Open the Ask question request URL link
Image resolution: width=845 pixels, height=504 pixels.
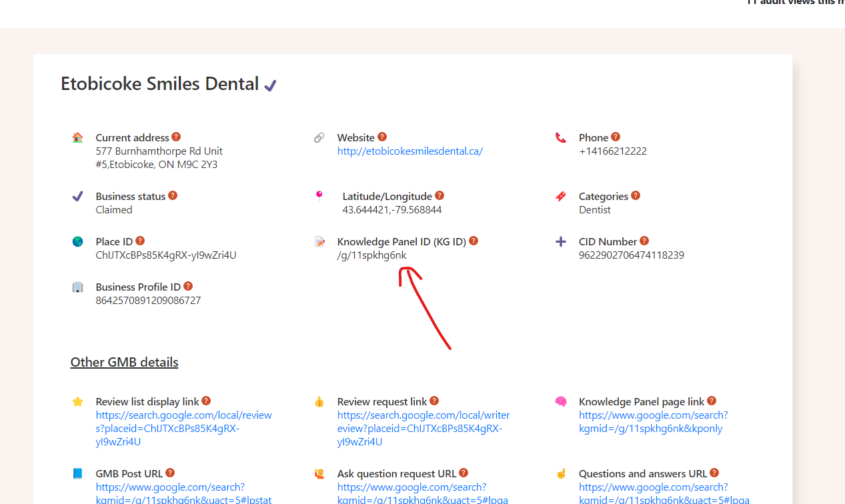click(x=411, y=491)
